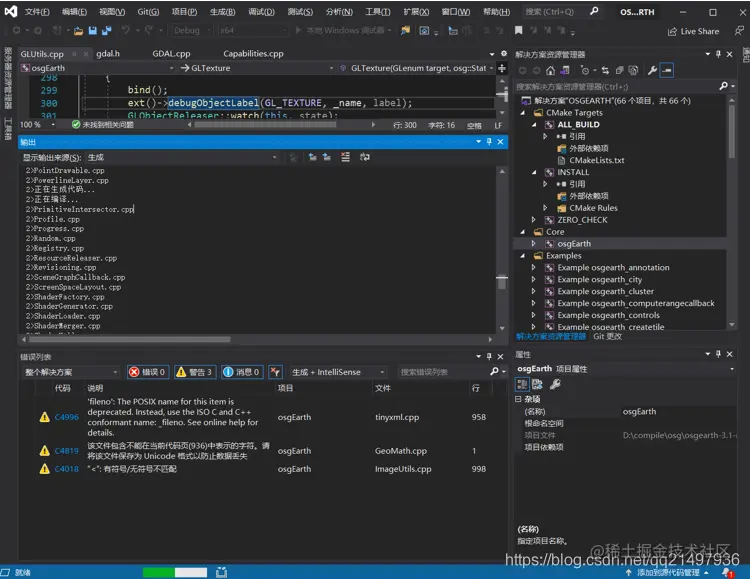
Task: Open the 生成(B) menu
Action: tap(222, 11)
